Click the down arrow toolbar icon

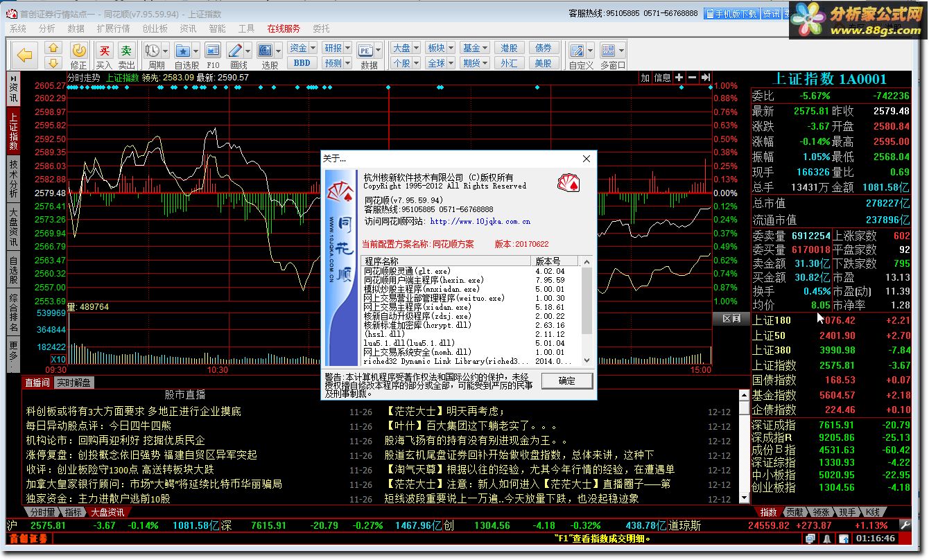pyautogui.click(x=54, y=63)
